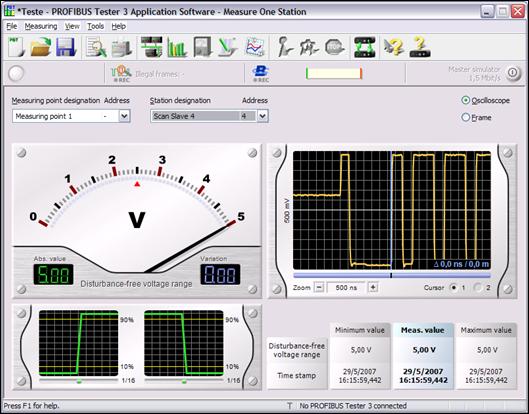Click the Meas. value column header
The image size is (529, 414).
coord(422,330)
